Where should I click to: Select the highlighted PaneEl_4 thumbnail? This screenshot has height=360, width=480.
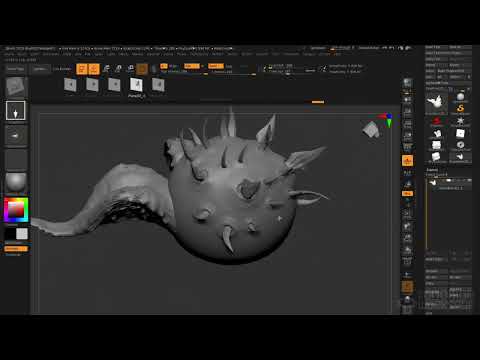tap(136, 85)
